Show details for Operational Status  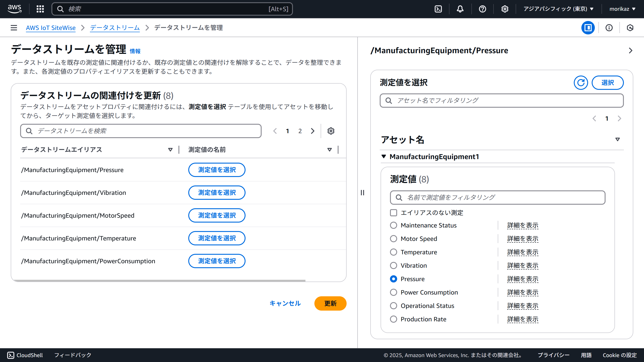pos(523,306)
